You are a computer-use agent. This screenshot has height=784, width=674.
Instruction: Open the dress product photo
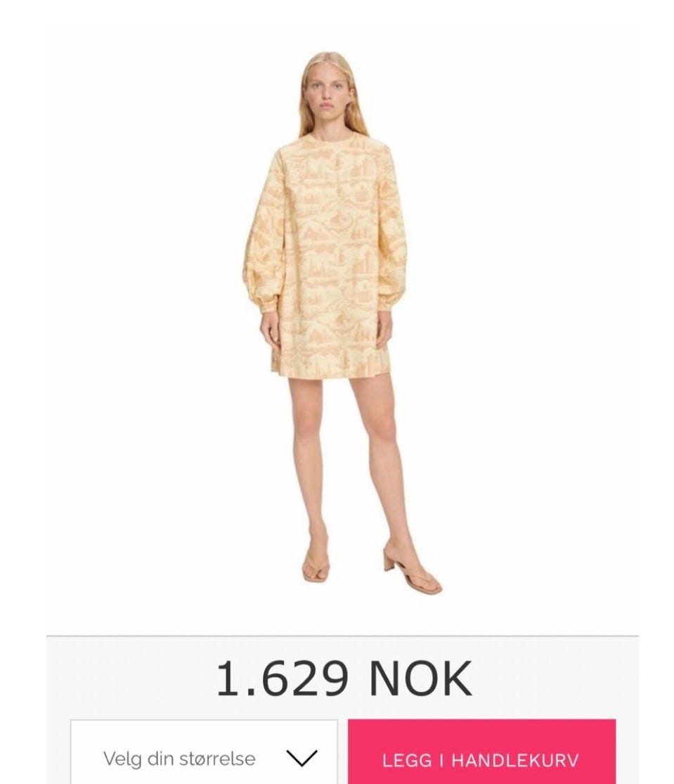342,320
